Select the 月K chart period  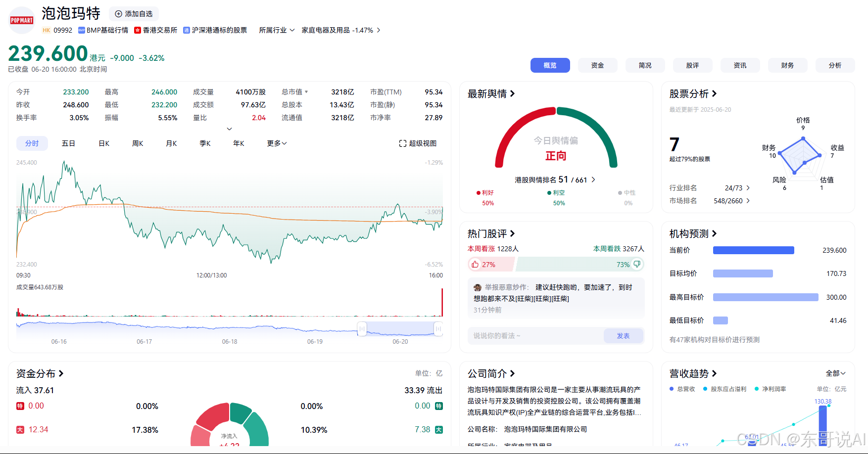click(171, 143)
